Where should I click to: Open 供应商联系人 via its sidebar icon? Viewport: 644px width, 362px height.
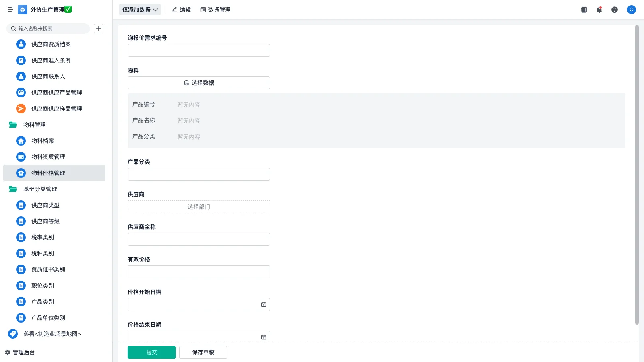click(x=21, y=76)
